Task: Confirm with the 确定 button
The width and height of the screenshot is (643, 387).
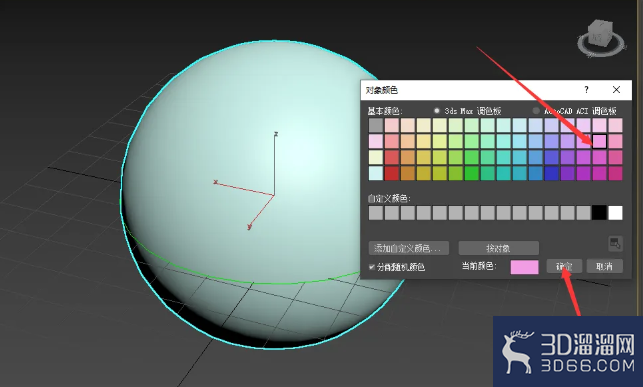Action: click(564, 266)
